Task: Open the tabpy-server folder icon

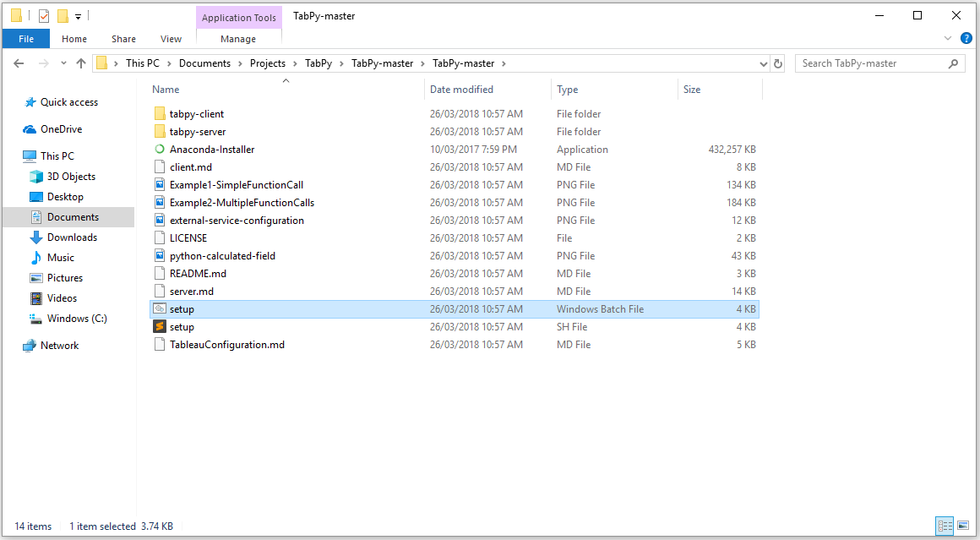Action: tap(160, 132)
